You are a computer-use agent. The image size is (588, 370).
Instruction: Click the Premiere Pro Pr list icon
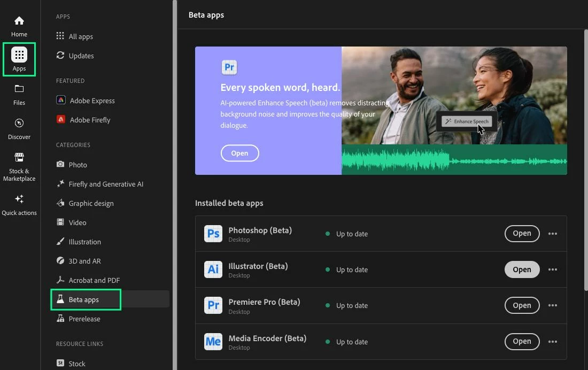[x=213, y=305]
